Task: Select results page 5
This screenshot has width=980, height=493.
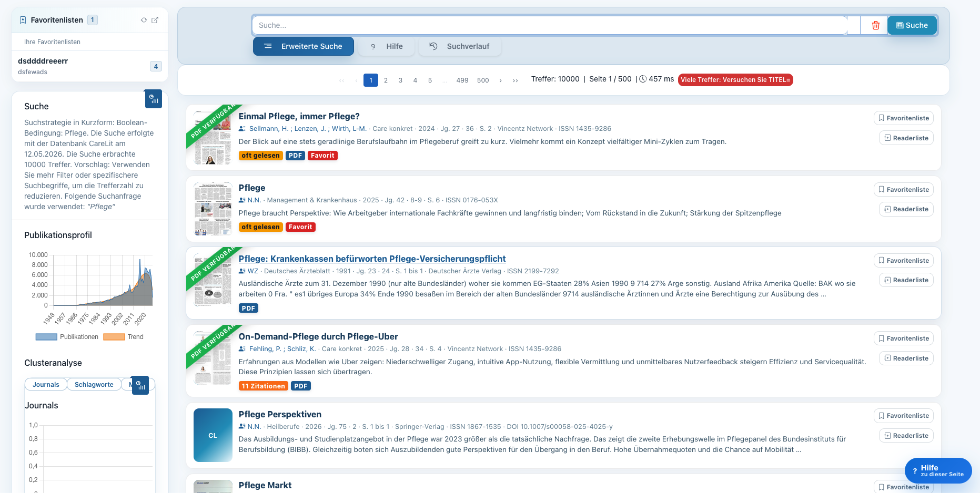Action: (x=430, y=80)
